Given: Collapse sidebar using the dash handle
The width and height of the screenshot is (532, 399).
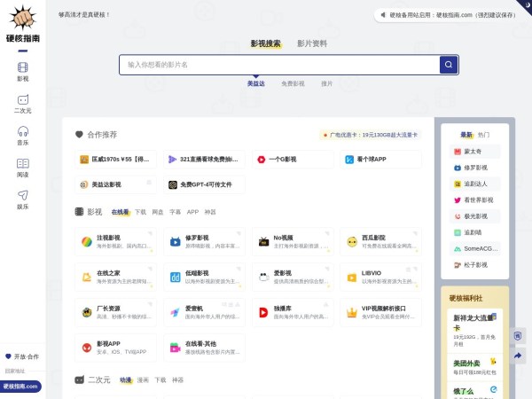Looking at the screenshot, I should (22, 51).
